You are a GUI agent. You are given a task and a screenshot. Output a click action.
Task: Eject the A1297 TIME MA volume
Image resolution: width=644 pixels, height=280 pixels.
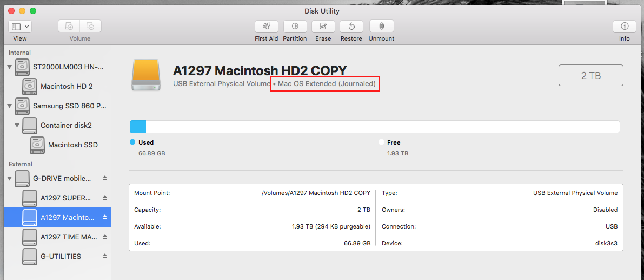coord(105,237)
